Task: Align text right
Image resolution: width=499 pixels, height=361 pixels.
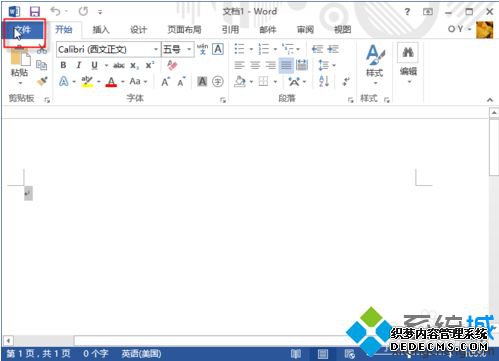Action: [x=271, y=65]
